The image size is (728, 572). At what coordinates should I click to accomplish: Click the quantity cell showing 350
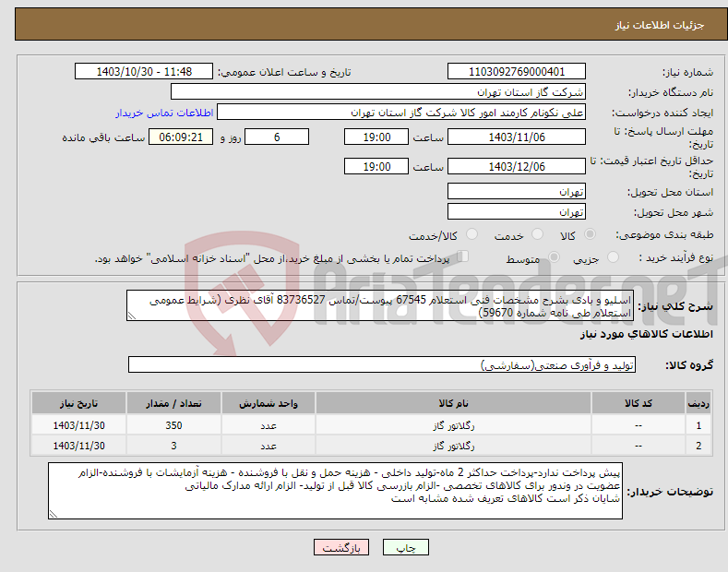(x=173, y=425)
